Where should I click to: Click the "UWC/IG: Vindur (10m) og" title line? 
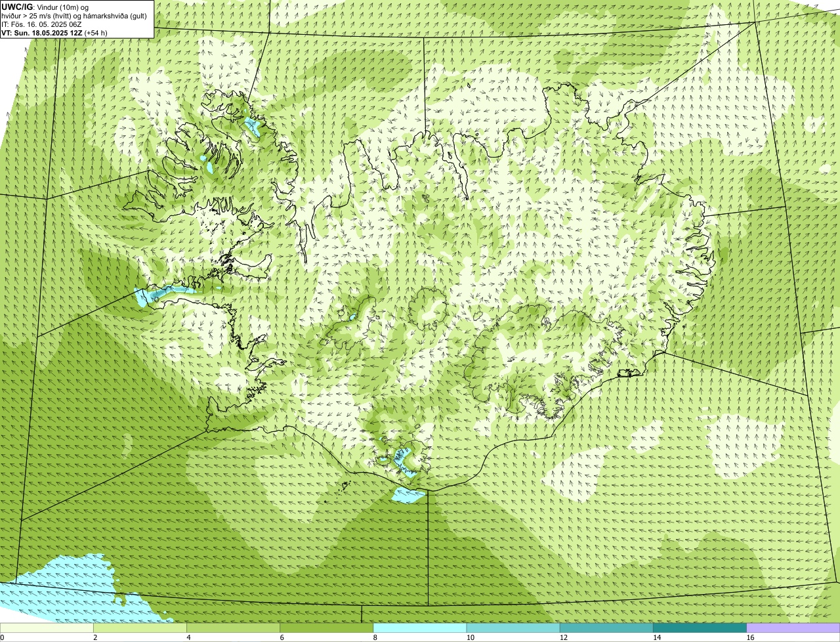tap(45, 7)
